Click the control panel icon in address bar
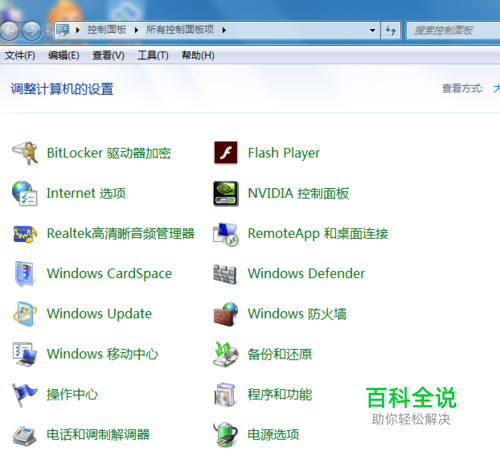 click(x=63, y=30)
